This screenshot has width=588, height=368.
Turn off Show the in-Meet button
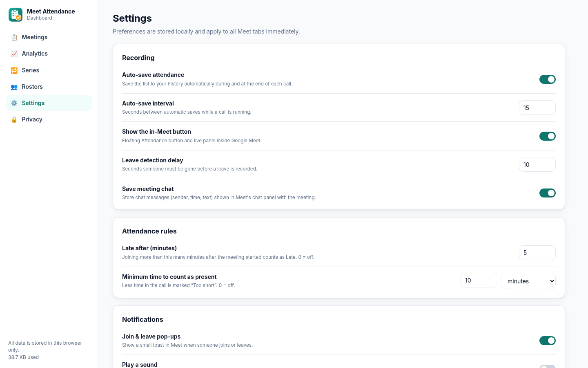coord(548,136)
